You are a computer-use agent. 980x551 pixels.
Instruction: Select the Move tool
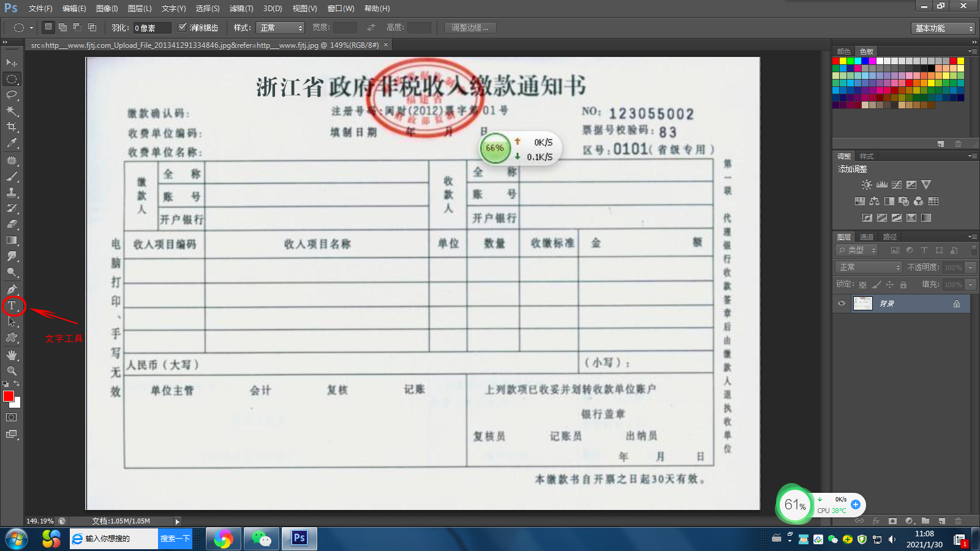pos(12,62)
